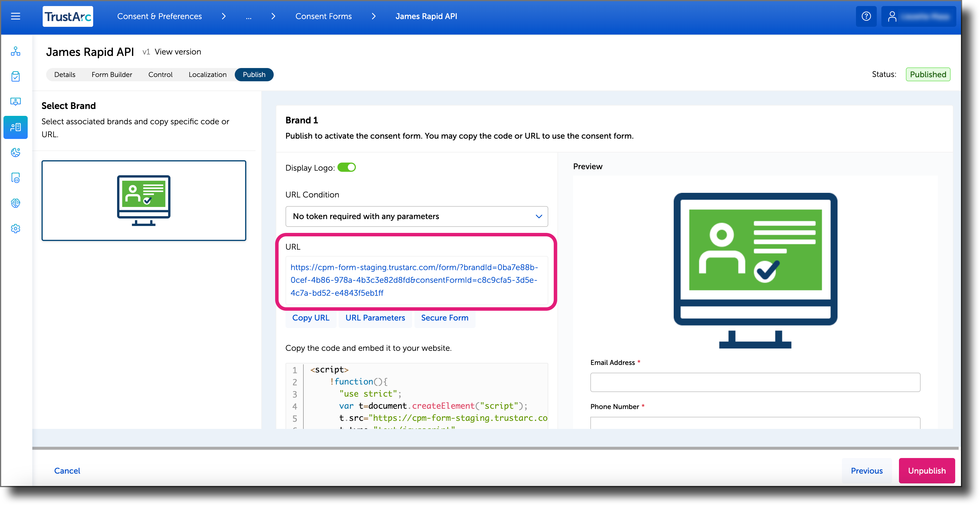The image size is (980, 505).
Task: Open the cookie sidebar icon
Action: (x=16, y=152)
